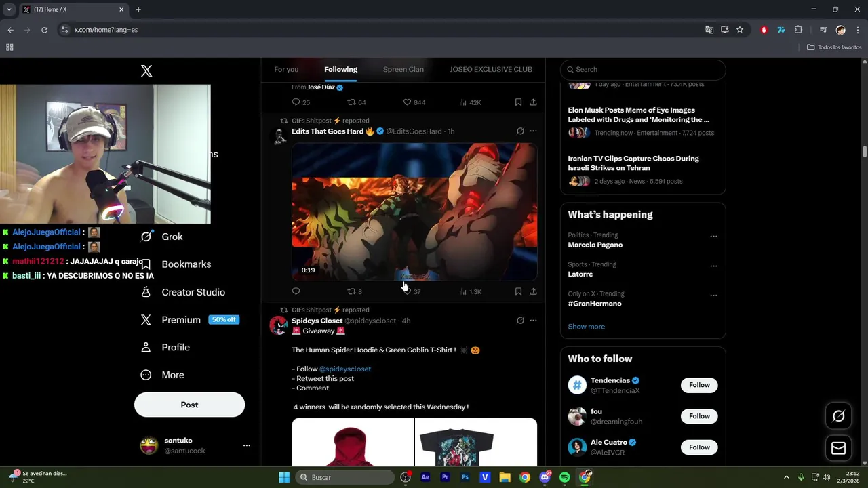
Task: Select the Home / X browser tab
Action: point(73,9)
